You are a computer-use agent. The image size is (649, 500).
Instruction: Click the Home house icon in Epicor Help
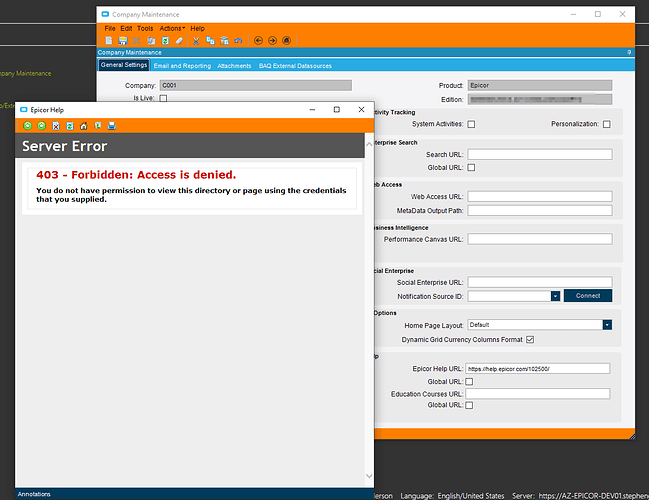(84, 126)
